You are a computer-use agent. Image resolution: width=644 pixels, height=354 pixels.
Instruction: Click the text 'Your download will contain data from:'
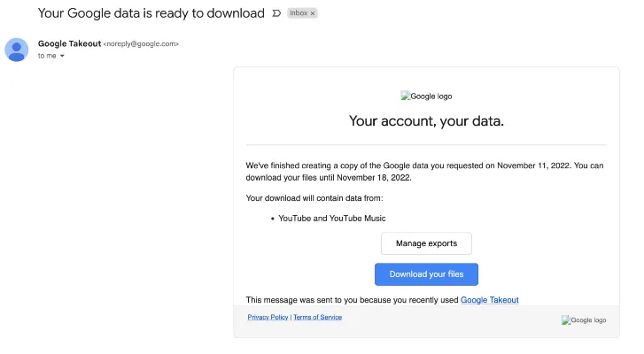(x=314, y=198)
